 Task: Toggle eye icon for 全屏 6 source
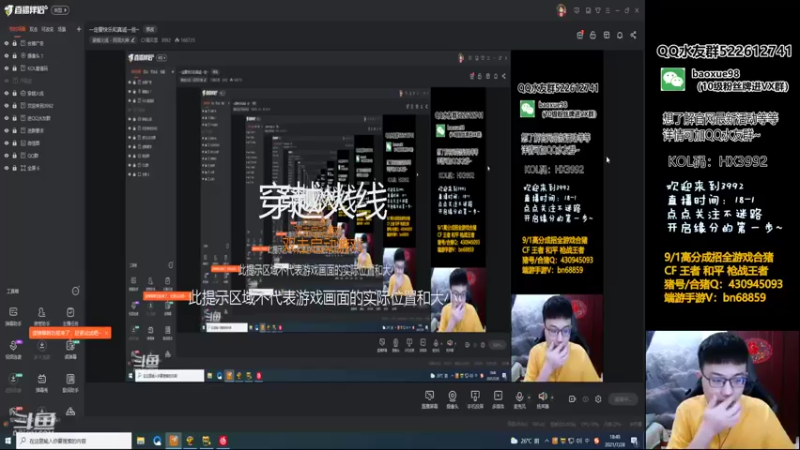click(7, 168)
